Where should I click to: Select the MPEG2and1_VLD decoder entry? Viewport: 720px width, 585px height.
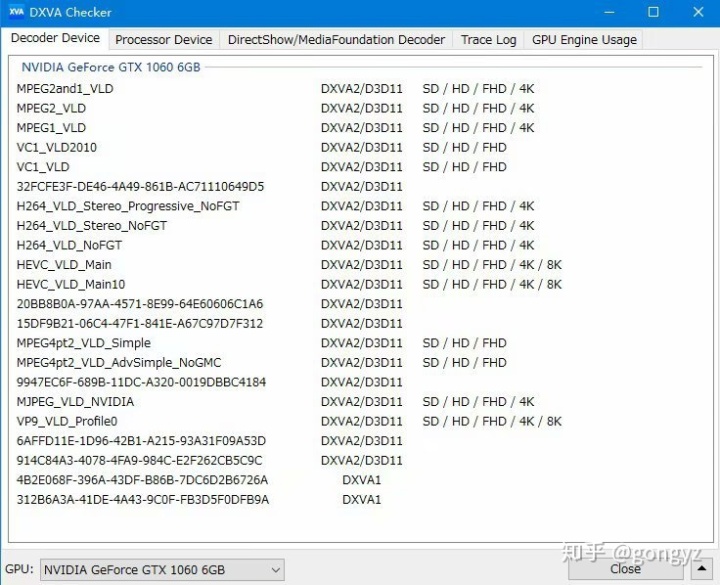click(65, 89)
